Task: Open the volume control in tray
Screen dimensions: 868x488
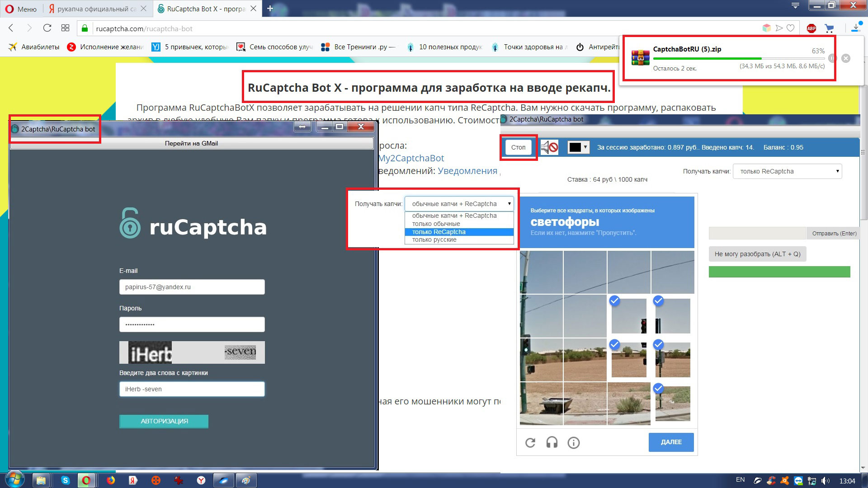Action: pyautogui.click(x=826, y=481)
